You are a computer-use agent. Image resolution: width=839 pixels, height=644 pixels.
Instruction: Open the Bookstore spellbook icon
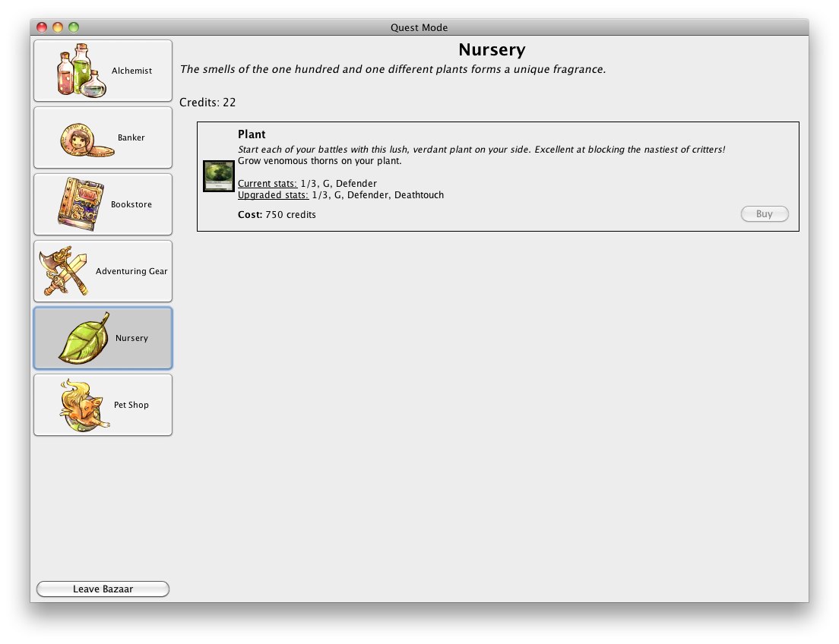pyautogui.click(x=79, y=204)
